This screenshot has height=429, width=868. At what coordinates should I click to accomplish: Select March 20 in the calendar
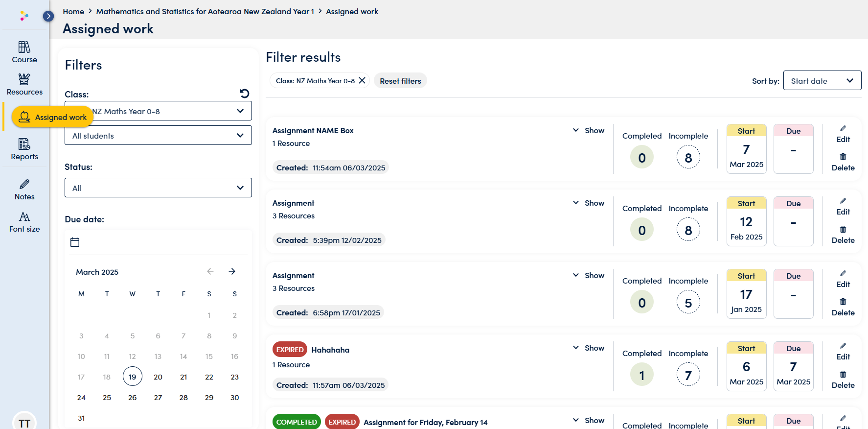[x=158, y=377]
